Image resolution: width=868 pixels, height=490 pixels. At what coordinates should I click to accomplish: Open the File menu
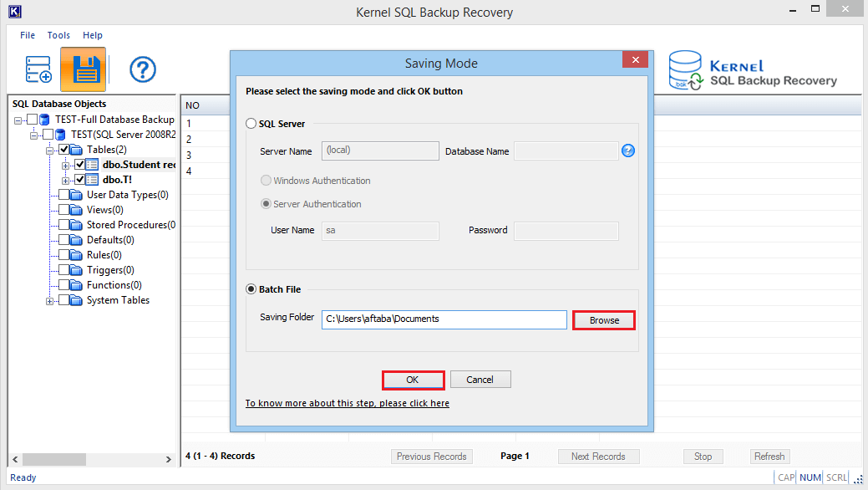(x=28, y=35)
